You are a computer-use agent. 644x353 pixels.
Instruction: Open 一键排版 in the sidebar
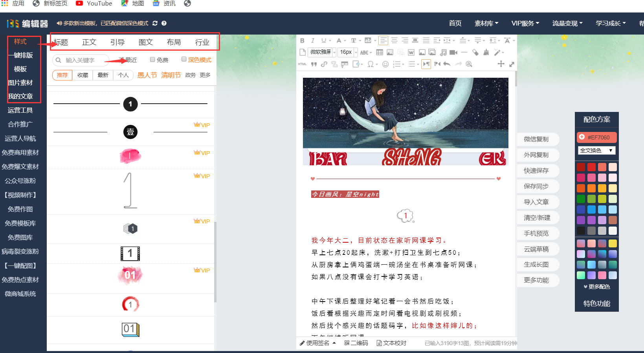(x=20, y=55)
